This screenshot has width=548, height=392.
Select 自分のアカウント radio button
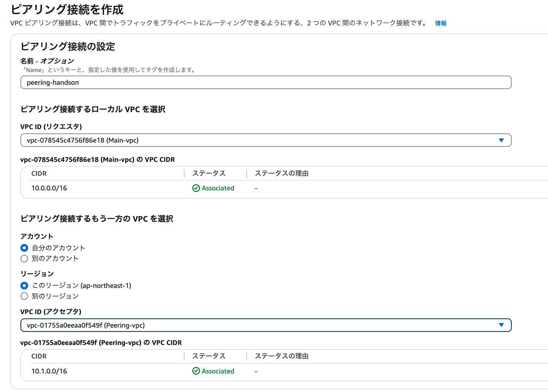24,248
